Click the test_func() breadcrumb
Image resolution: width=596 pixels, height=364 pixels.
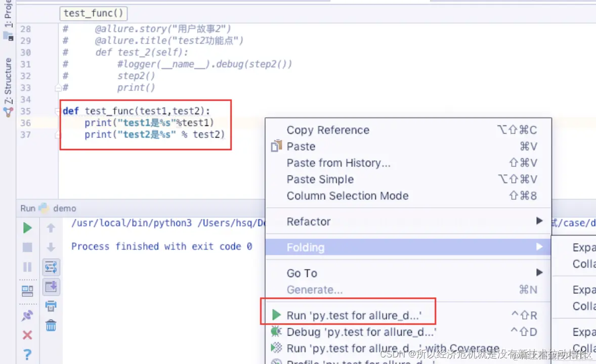click(94, 13)
